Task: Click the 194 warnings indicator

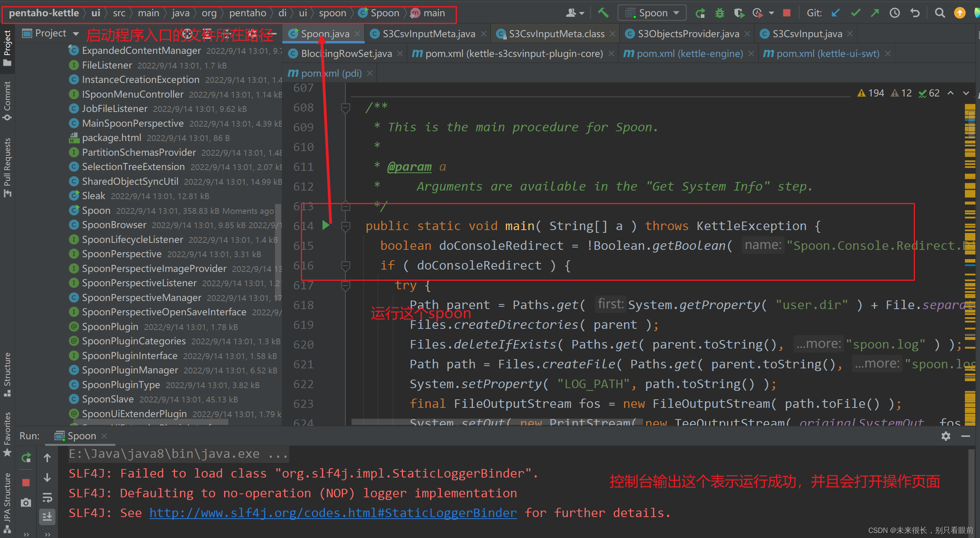Action: [871, 93]
